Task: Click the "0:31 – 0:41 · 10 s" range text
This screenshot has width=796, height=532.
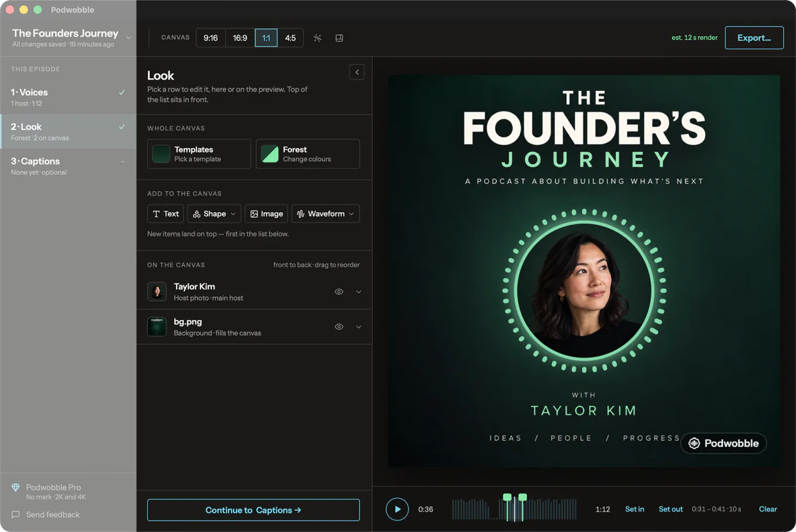Action: pos(716,509)
